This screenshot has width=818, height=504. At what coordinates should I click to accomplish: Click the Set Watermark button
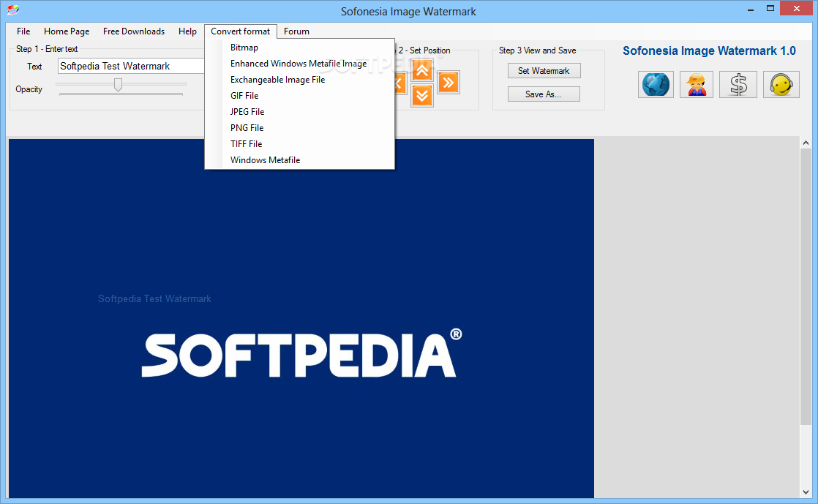(x=544, y=71)
